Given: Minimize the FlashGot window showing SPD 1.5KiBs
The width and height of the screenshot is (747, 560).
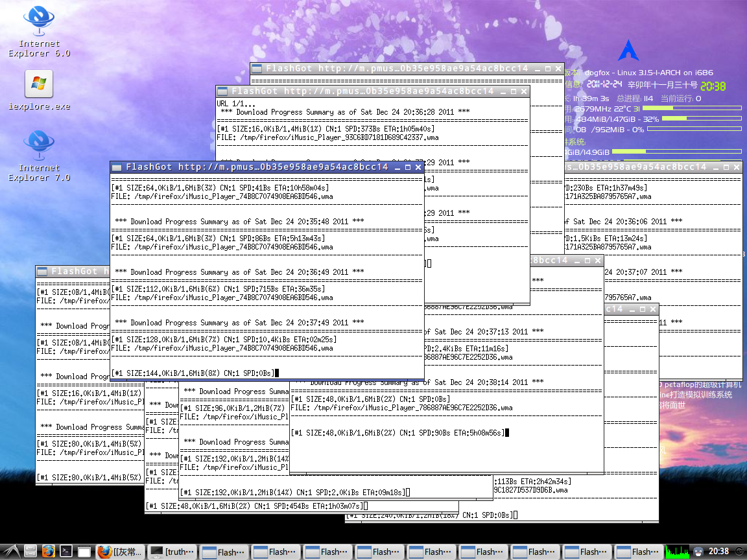Looking at the screenshot, I should (716, 168).
